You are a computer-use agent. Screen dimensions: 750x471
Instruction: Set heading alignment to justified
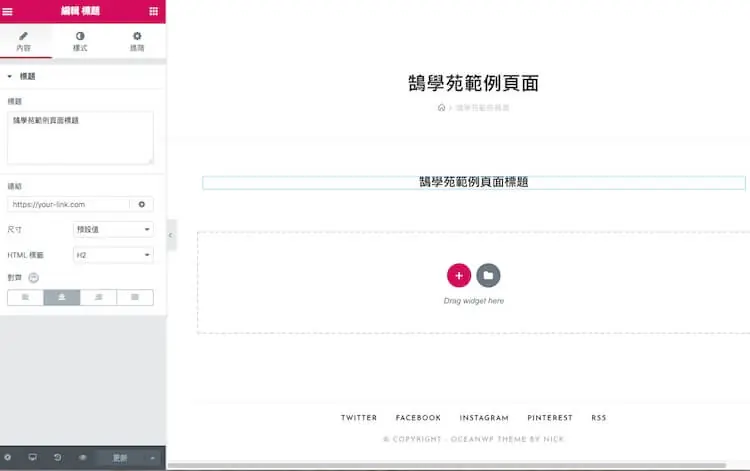tap(135, 297)
